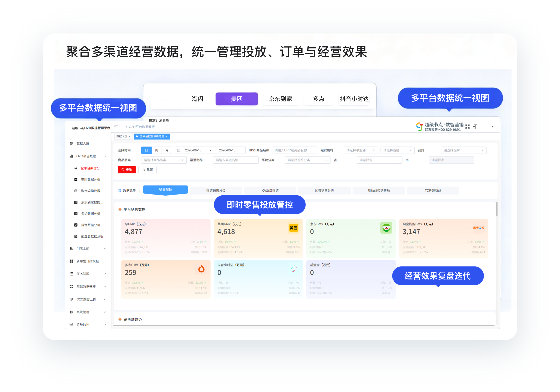Select the 京东到家 platform tab
Screen dimensions: 560x392
coord(280,99)
